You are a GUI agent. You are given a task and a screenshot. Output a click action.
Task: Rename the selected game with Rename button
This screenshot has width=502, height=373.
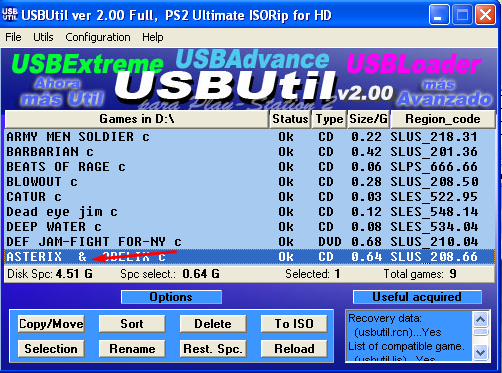pos(132,349)
